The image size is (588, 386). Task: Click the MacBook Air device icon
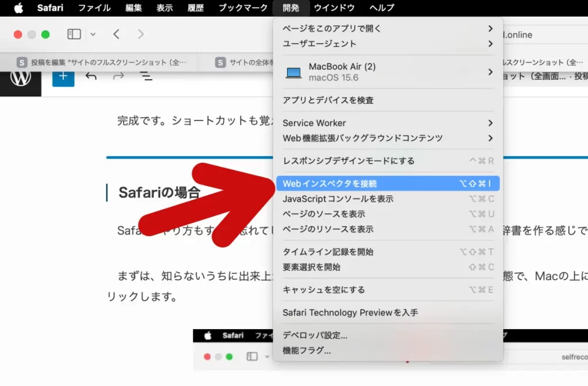pyautogui.click(x=294, y=72)
